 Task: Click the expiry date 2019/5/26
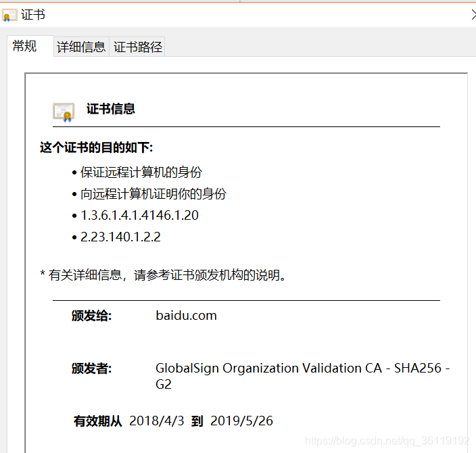click(x=241, y=421)
